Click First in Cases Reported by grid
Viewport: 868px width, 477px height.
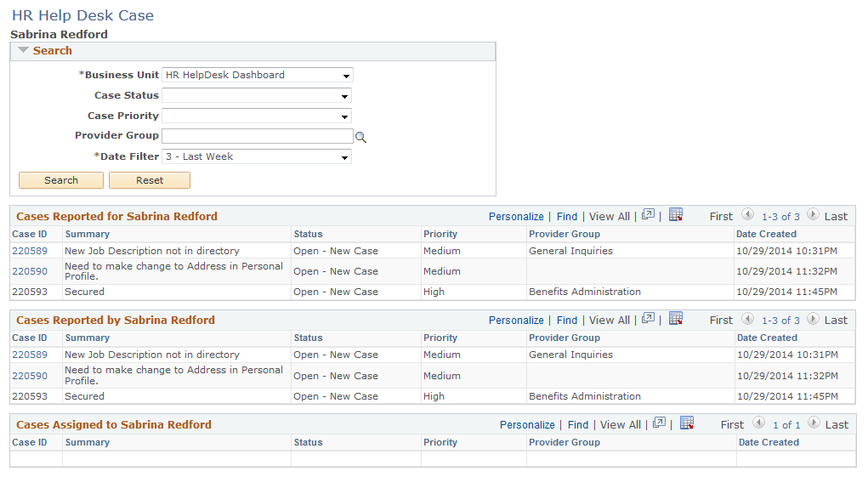pos(721,320)
